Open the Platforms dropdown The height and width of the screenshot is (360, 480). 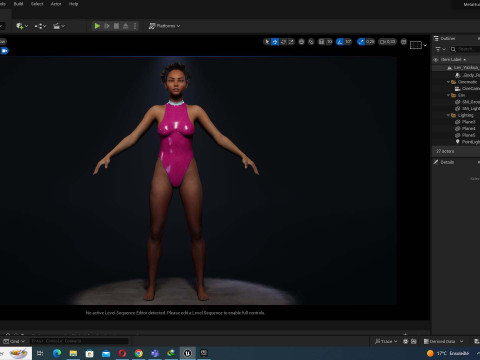click(164, 26)
